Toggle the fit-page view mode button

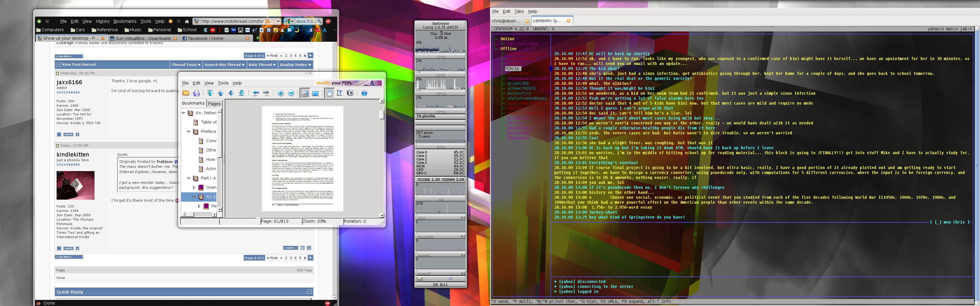305,93
